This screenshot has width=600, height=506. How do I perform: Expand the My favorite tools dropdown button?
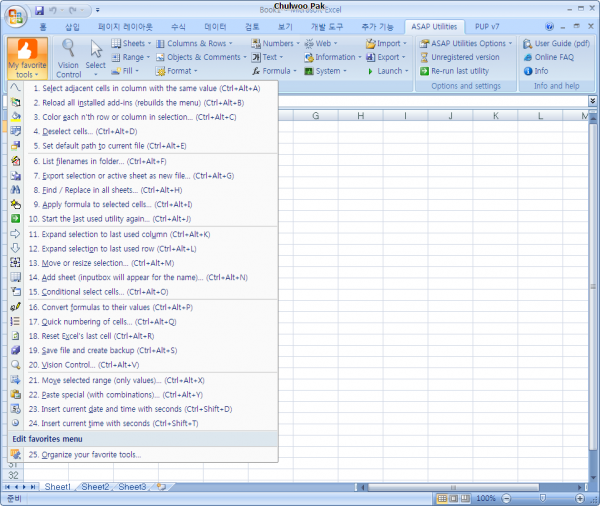click(27, 59)
